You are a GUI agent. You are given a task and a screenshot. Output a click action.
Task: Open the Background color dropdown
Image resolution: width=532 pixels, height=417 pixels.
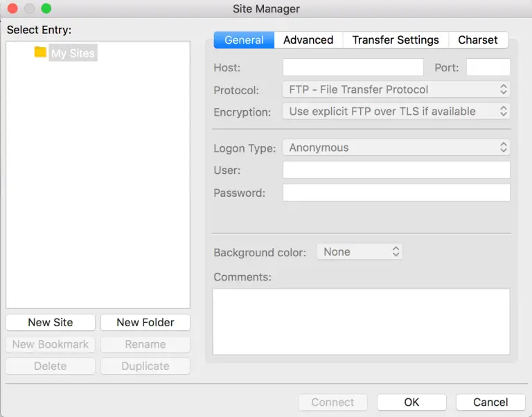[360, 251]
